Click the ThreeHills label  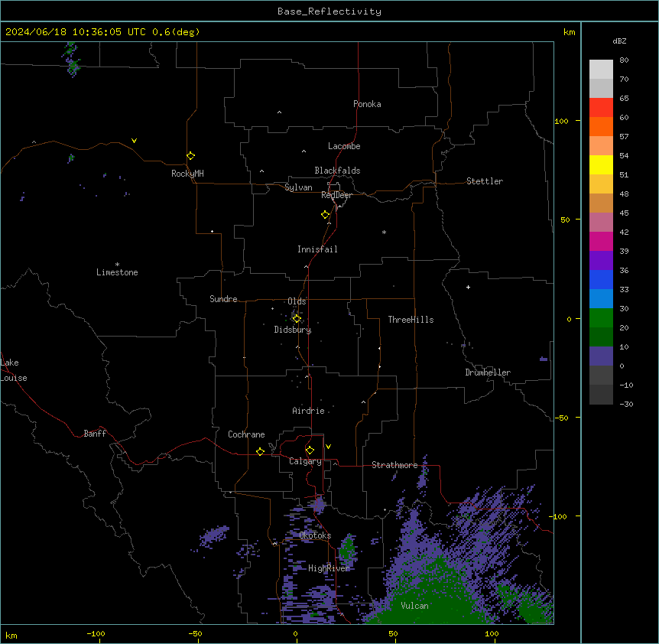point(411,320)
